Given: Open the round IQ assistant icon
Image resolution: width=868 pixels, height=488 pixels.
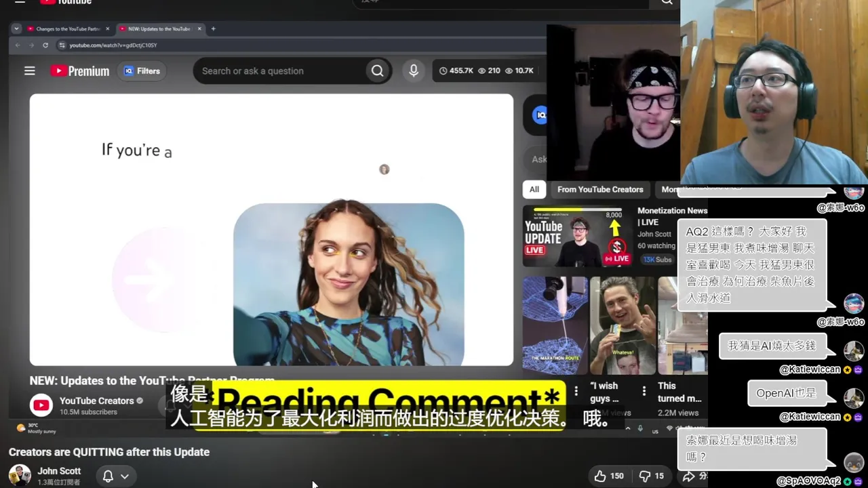Looking at the screenshot, I should point(540,115).
